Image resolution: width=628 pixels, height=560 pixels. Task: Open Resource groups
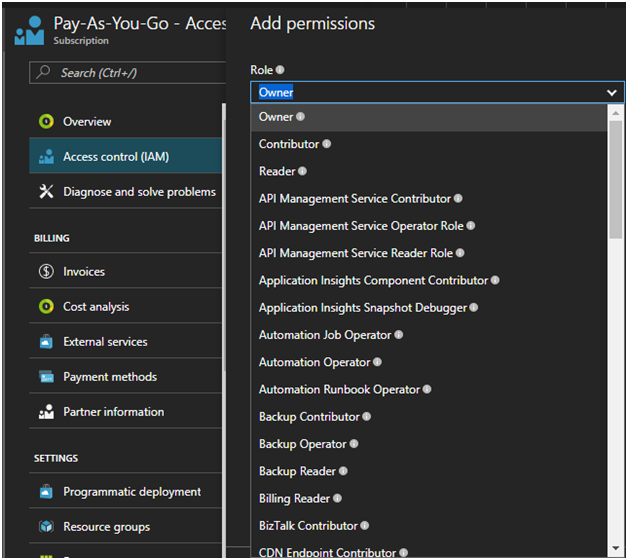pyautogui.click(x=125, y=526)
